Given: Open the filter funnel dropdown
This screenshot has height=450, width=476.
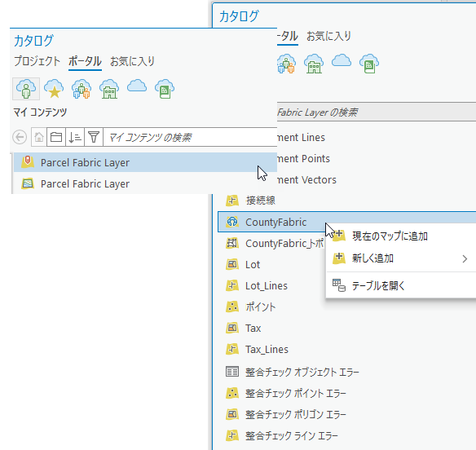Looking at the screenshot, I should 94,137.
